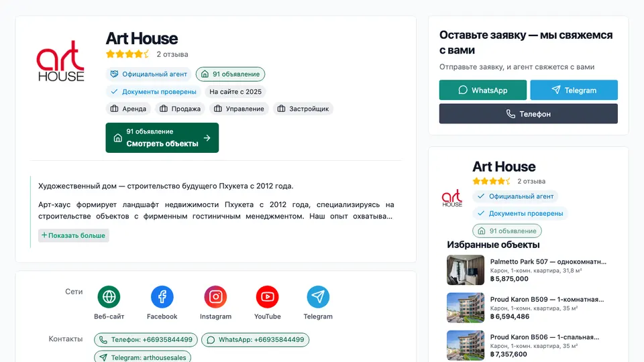This screenshot has height=362, width=644.
Task: Open the Веб-сайт globe icon
Action: click(x=109, y=297)
